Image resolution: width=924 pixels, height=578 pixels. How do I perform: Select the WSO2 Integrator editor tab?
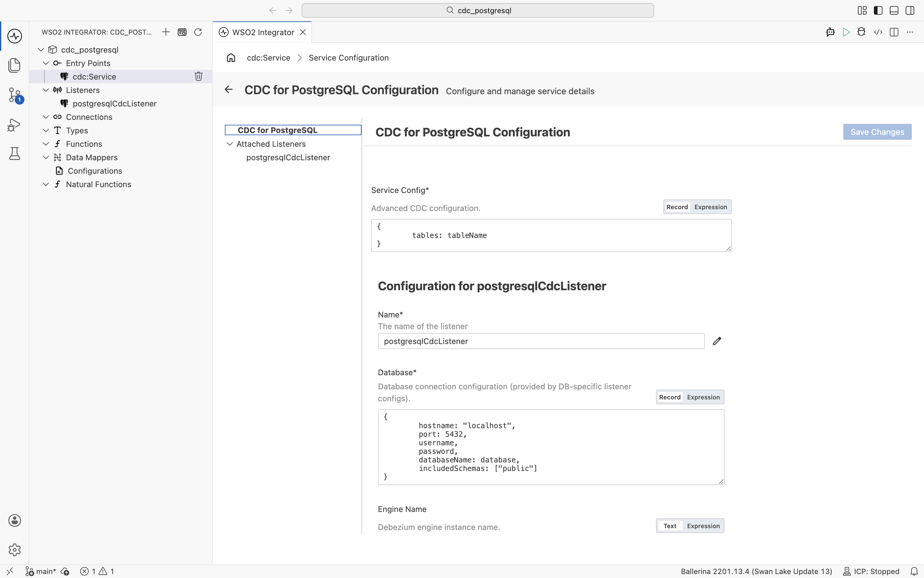[x=263, y=32]
